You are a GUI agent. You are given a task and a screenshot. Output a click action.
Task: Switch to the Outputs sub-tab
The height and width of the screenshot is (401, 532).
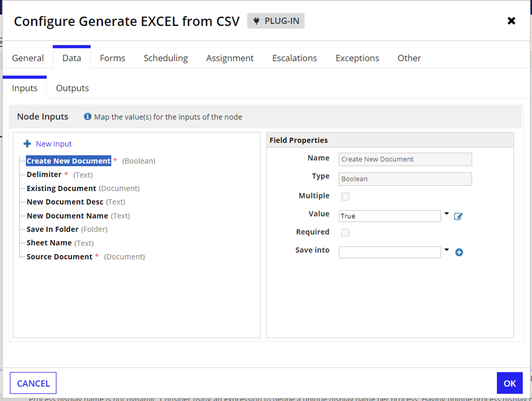pyautogui.click(x=72, y=88)
